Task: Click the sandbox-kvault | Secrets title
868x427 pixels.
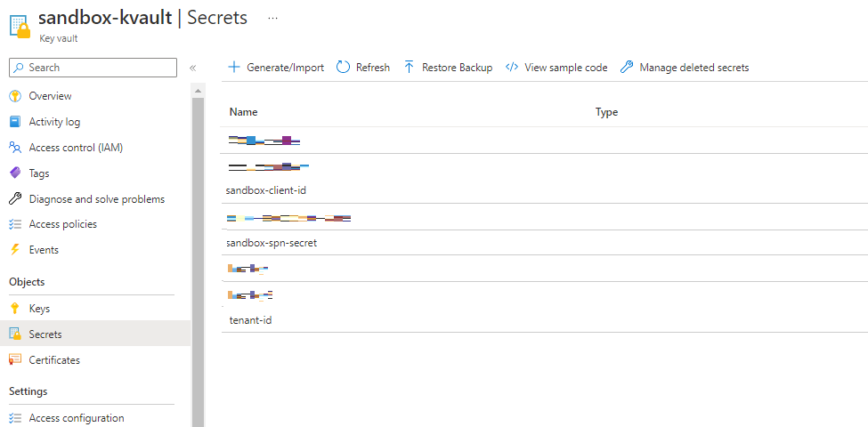Action: click(142, 18)
